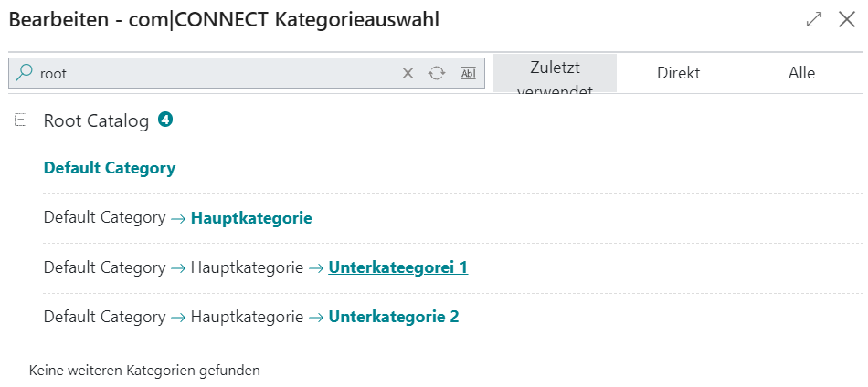Screen dimensions: 868x387
Task: Clear the search text with X icon
Action: [408, 73]
